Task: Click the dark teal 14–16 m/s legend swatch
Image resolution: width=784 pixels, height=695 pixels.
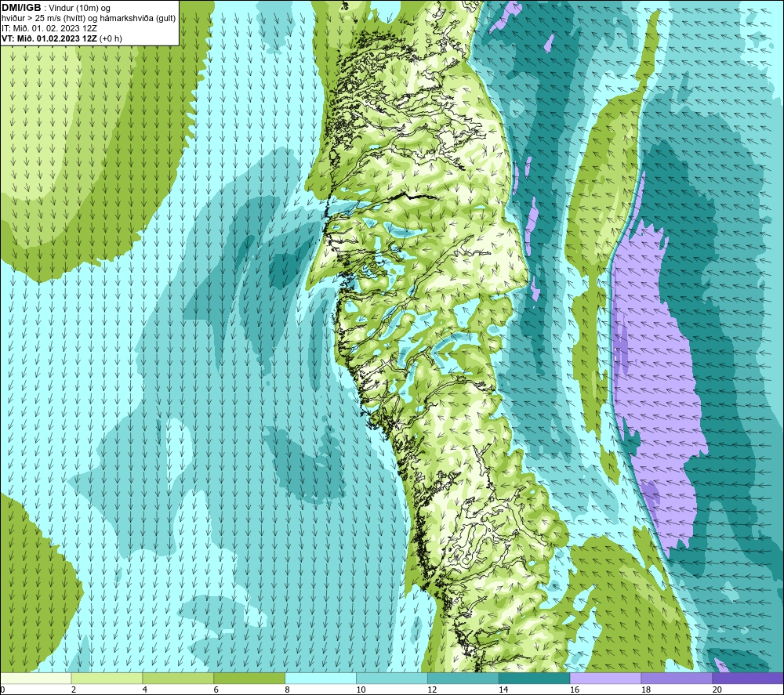Action: tap(534, 678)
